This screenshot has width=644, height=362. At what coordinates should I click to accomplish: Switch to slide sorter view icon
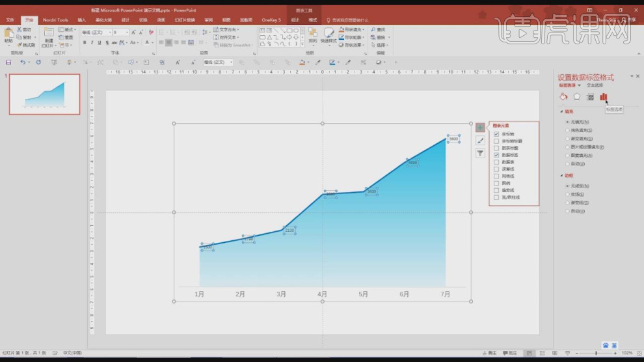coord(542,353)
